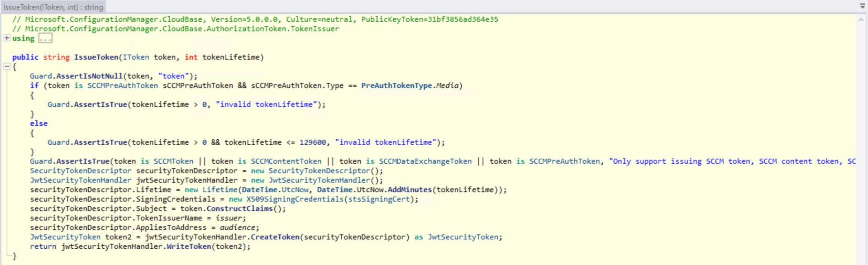Open the tab list dropdown arrow

point(862,6)
